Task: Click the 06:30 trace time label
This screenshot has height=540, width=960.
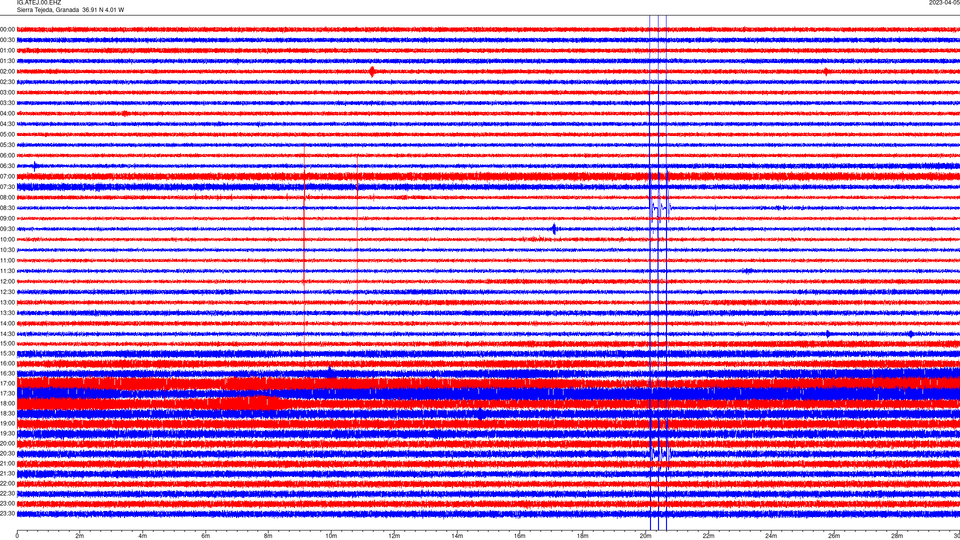Action: [7, 166]
